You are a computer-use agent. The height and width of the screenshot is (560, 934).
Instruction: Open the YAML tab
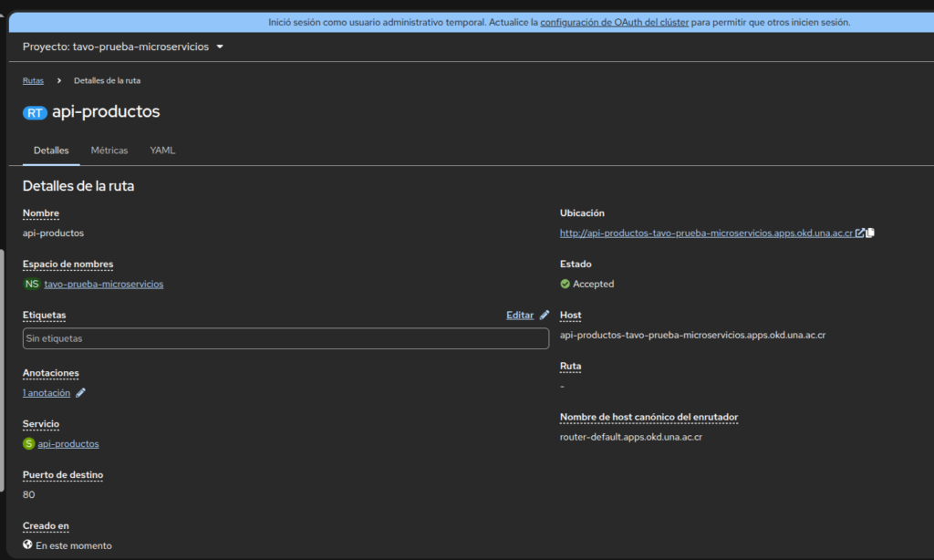[162, 150]
